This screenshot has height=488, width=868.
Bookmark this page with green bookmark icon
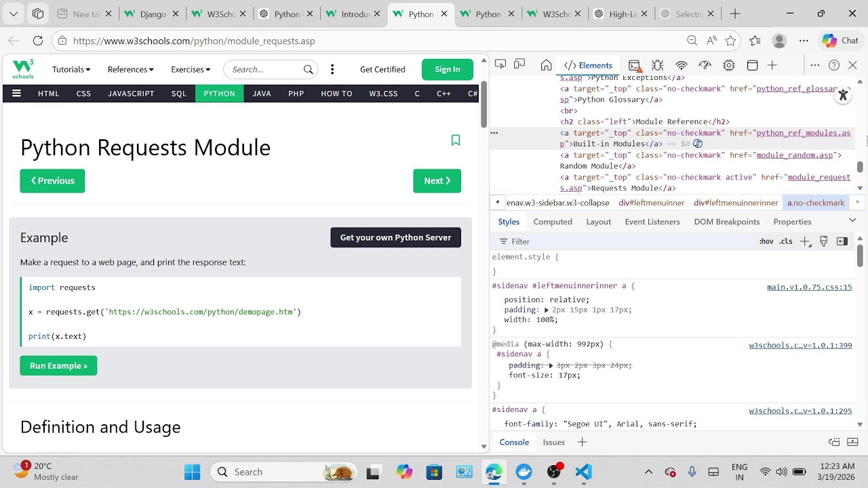pos(456,140)
